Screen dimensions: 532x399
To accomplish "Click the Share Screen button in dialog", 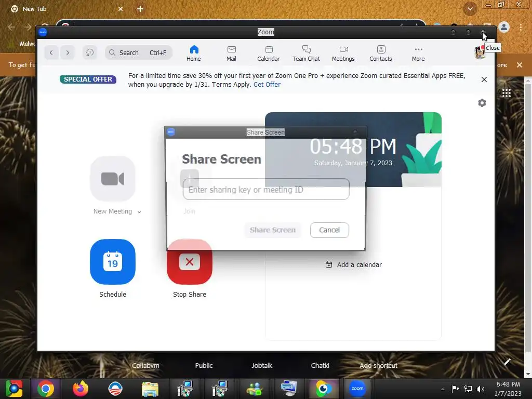I will 273,230.
